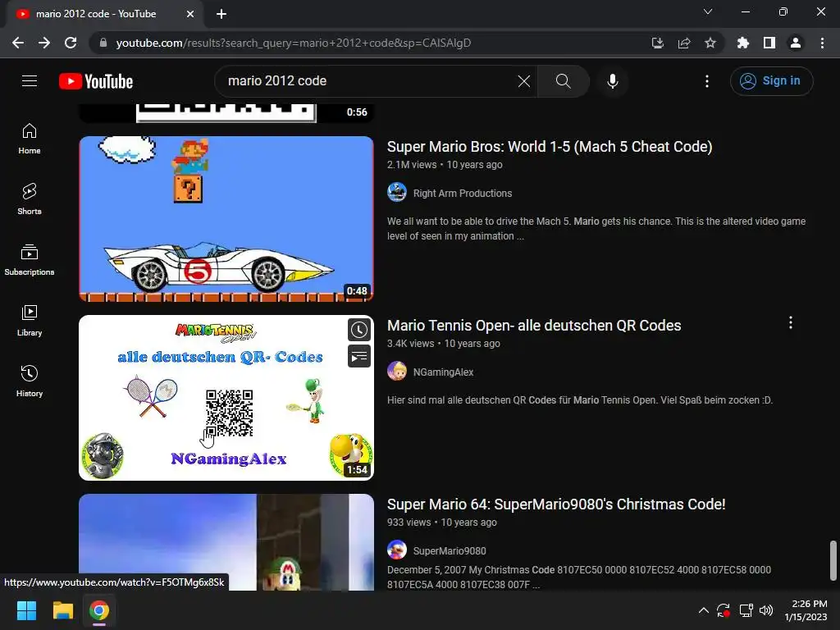Play the Mario Tennis QR codes thumbnail
840x630 pixels.
(226, 398)
